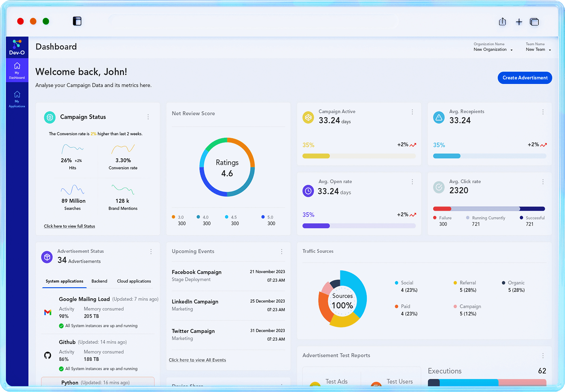Open My Dashboard from the sidebar
Viewport: 565px width, 392px height.
click(x=17, y=71)
